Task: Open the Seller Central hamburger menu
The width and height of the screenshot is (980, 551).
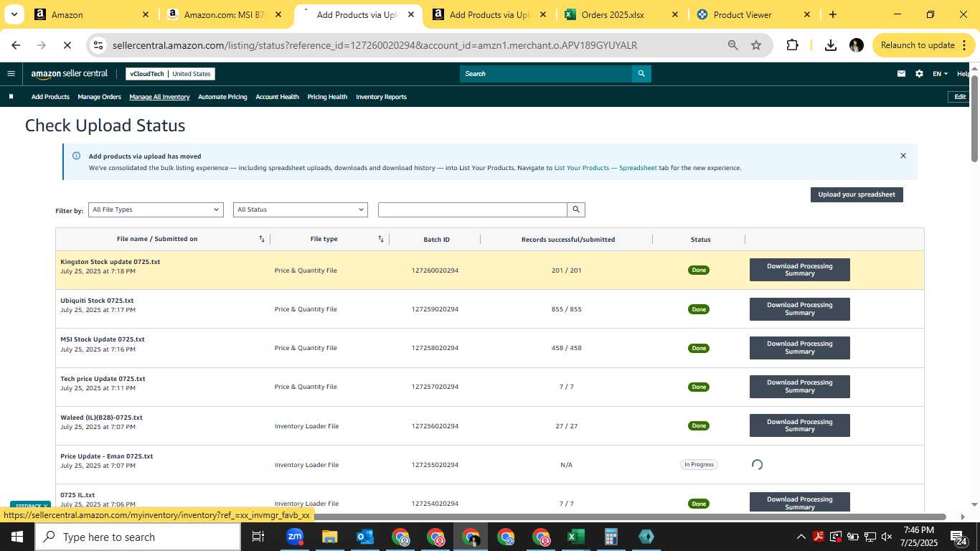Action: pyautogui.click(x=11, y=73)
